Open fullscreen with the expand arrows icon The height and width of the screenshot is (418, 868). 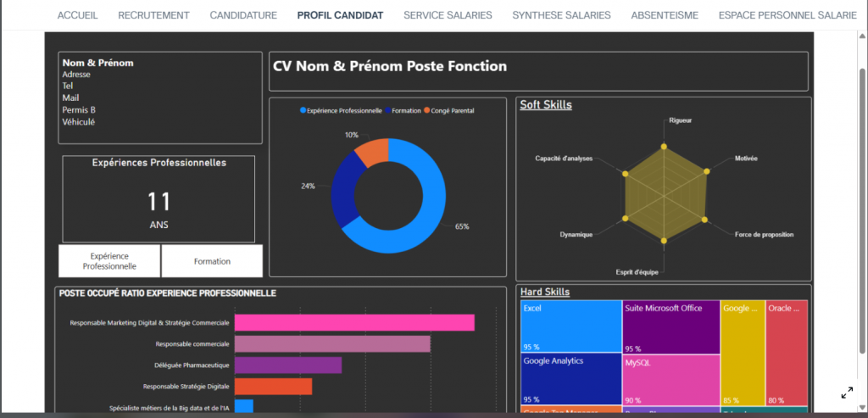coord(846,393)
